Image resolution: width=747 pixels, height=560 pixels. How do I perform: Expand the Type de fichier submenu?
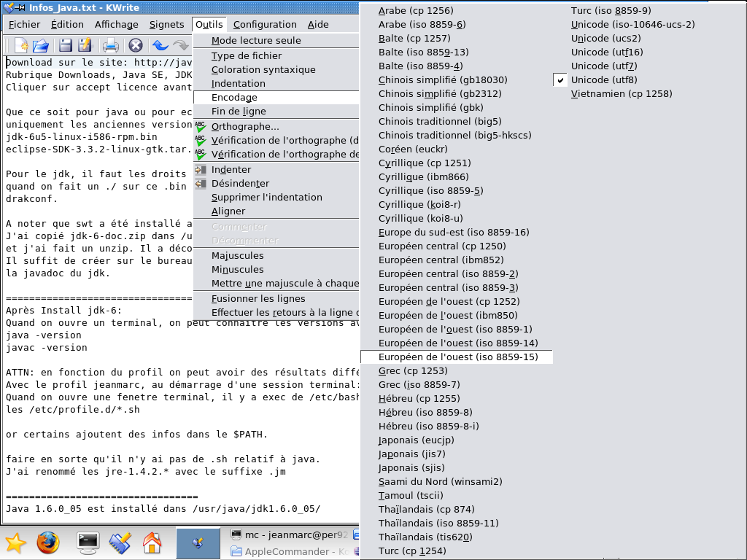click(x=276, y=55)
